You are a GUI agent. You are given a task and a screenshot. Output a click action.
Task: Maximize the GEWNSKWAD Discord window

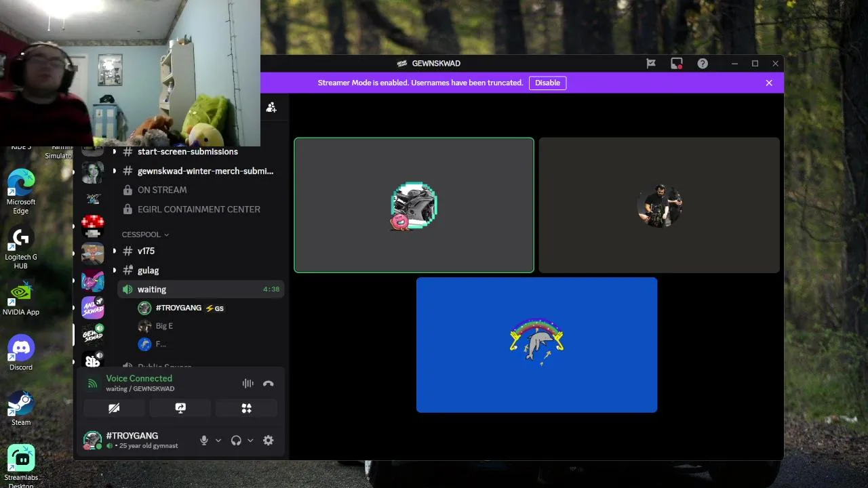tap(755, 63)
